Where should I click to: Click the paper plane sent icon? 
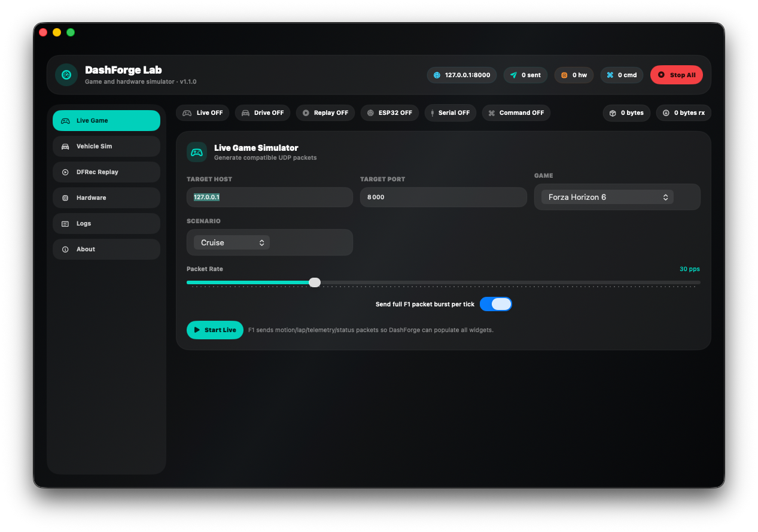[513, 75]
